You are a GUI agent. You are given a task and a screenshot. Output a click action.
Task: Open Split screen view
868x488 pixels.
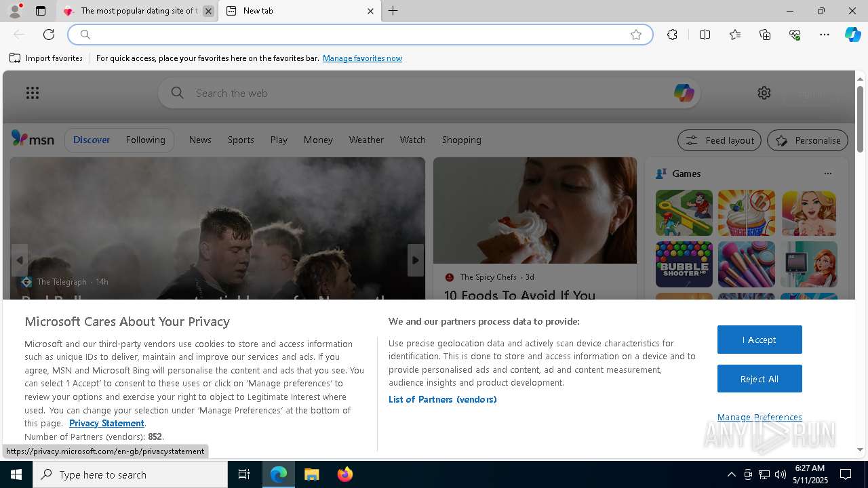click(705, 35)
